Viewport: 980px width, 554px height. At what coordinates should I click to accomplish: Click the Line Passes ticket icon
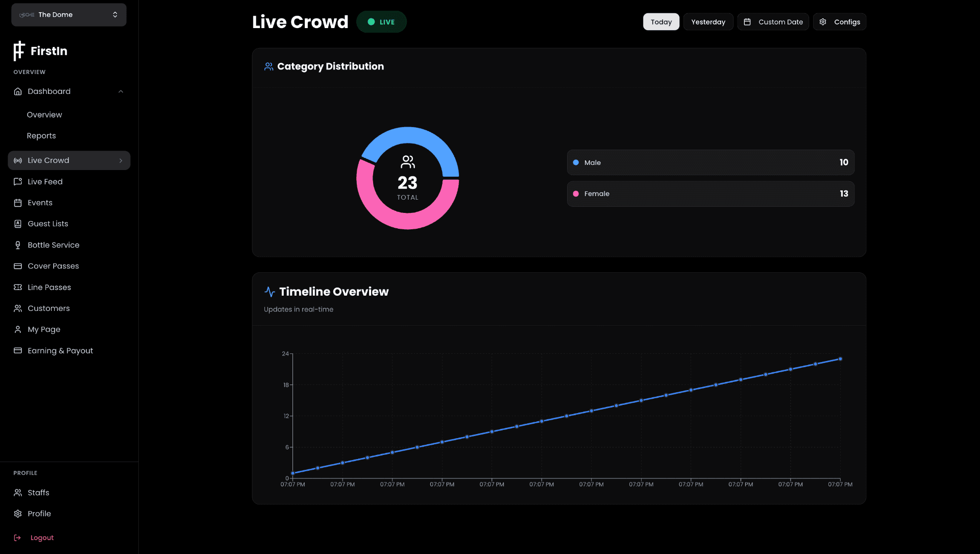pos(17,287)
